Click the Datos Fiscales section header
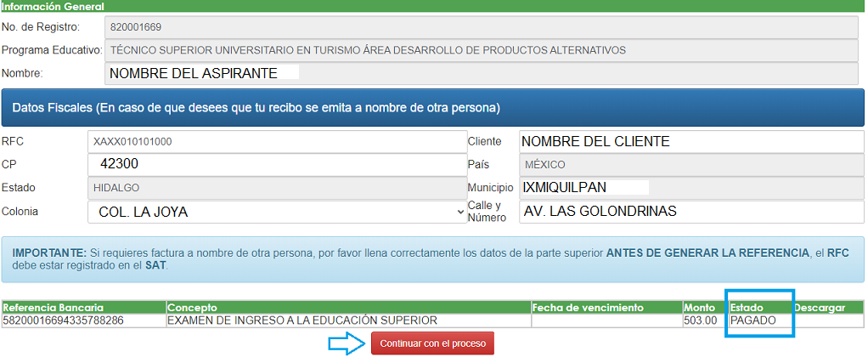Image resolution: width=868 pixels, height=363 pixels. (432, 108)
